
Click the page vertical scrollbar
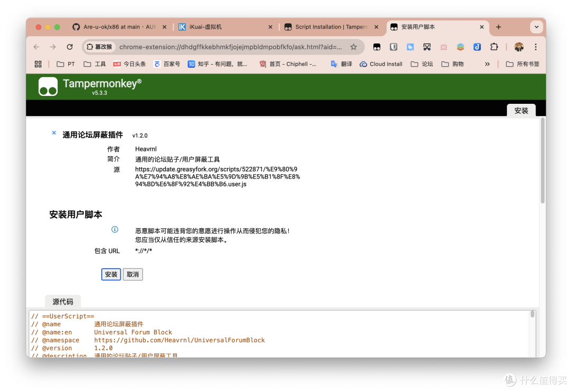pos(542,161)
